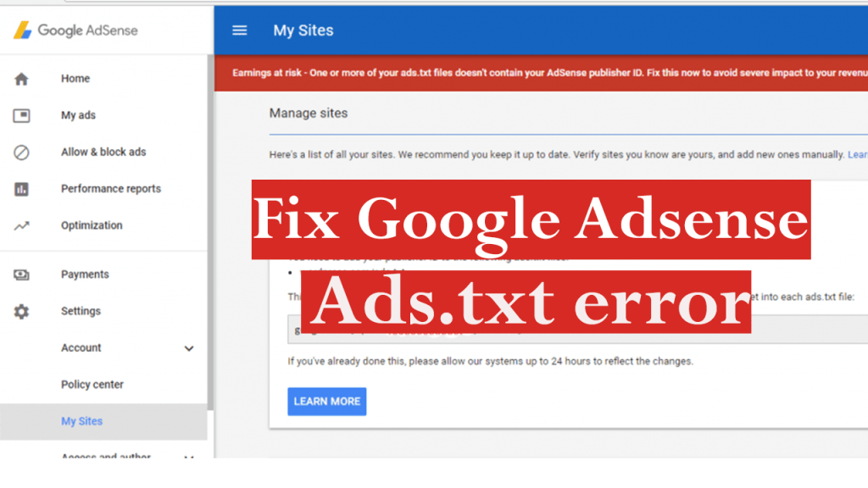Click the Learn more link after manually
This screenshot has height=488, width=868.
tap(857, 155)
